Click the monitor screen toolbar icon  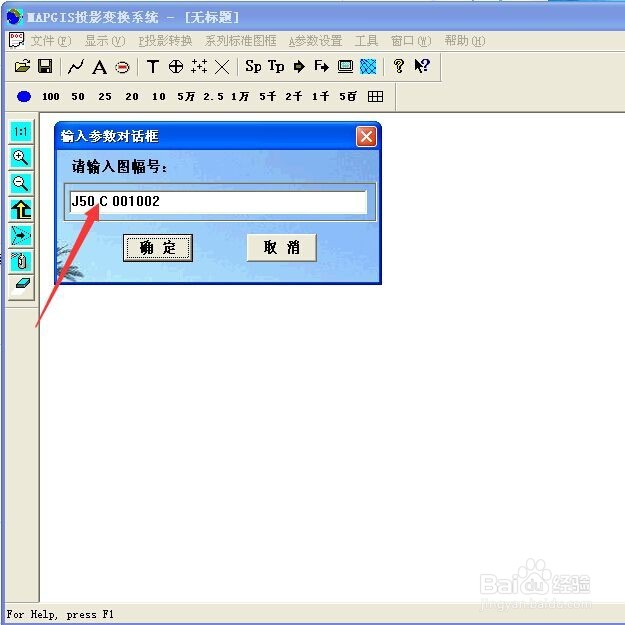pyautogui.click(x=345, y=66)
